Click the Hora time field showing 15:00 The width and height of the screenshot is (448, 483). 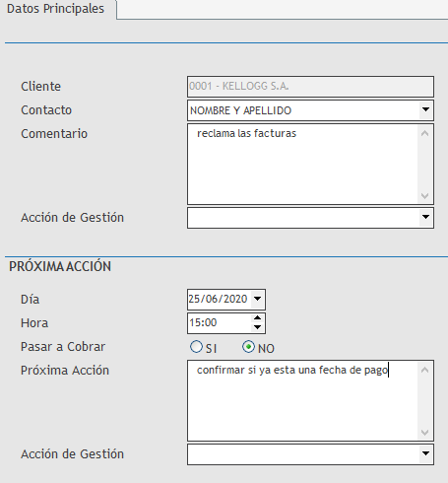point(220,323)
